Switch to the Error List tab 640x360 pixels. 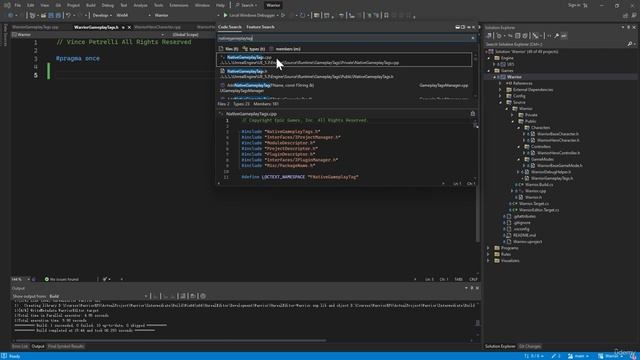click(x=20, y=346)
